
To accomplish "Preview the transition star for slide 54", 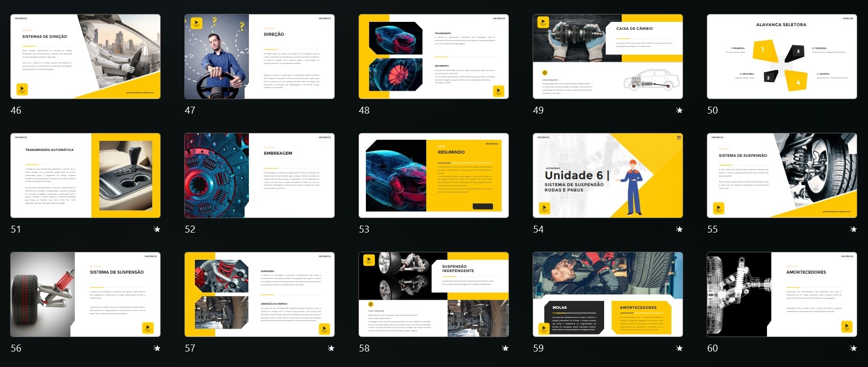I will point(679,229).
